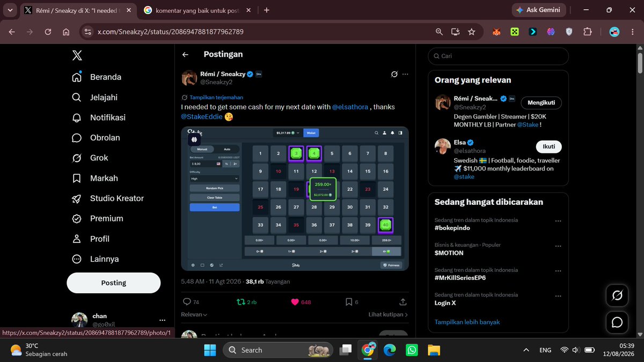This screenshot has height=362, width=644.
Task: Click the share icon under the post
Action: 403,302
